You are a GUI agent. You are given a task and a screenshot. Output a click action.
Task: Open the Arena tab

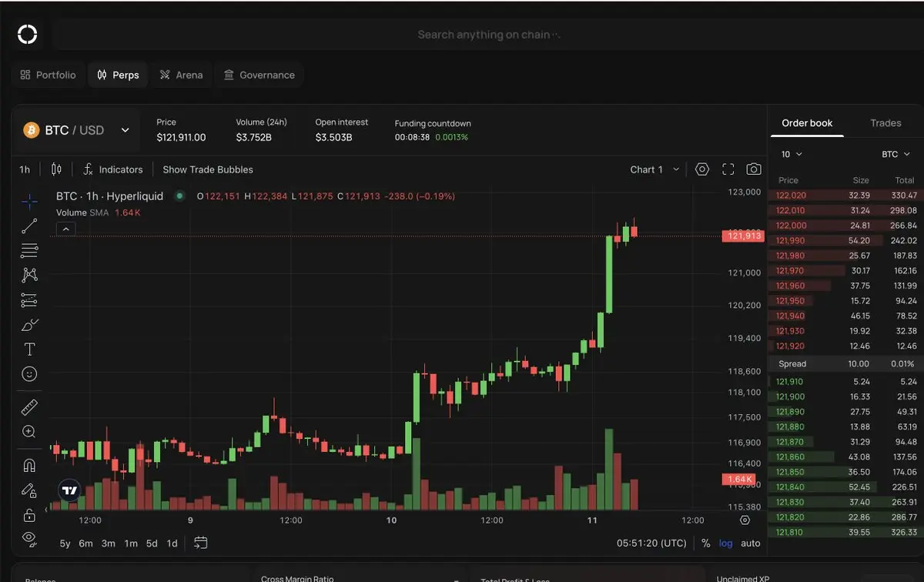(x=181, y=75)
